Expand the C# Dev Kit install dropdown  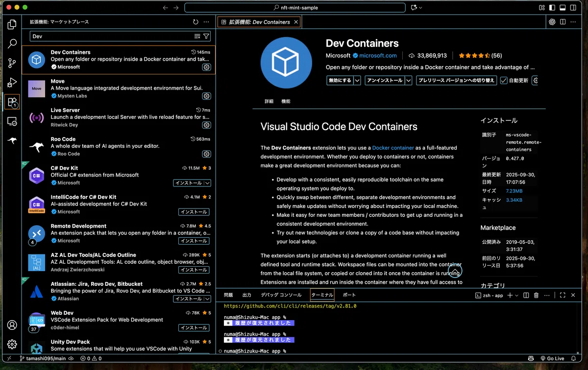tap(207, 183)
